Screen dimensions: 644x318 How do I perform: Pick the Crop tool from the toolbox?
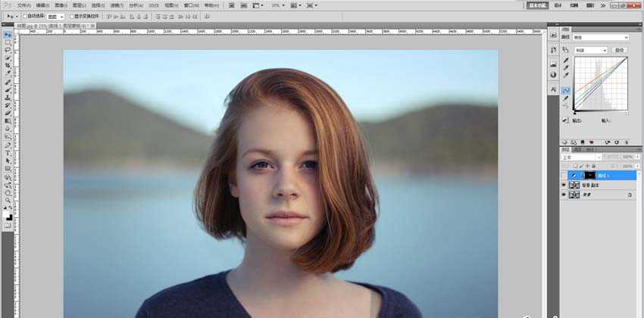(x=8, y=66)
